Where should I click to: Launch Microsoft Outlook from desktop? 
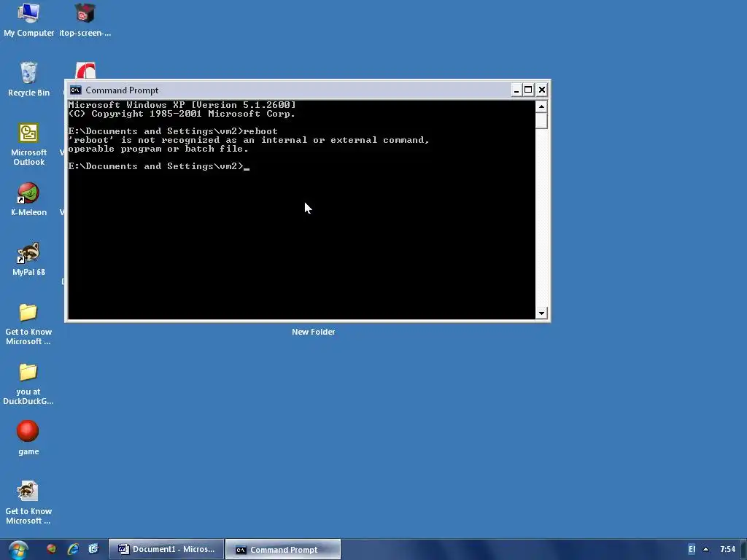pos(28,144)
